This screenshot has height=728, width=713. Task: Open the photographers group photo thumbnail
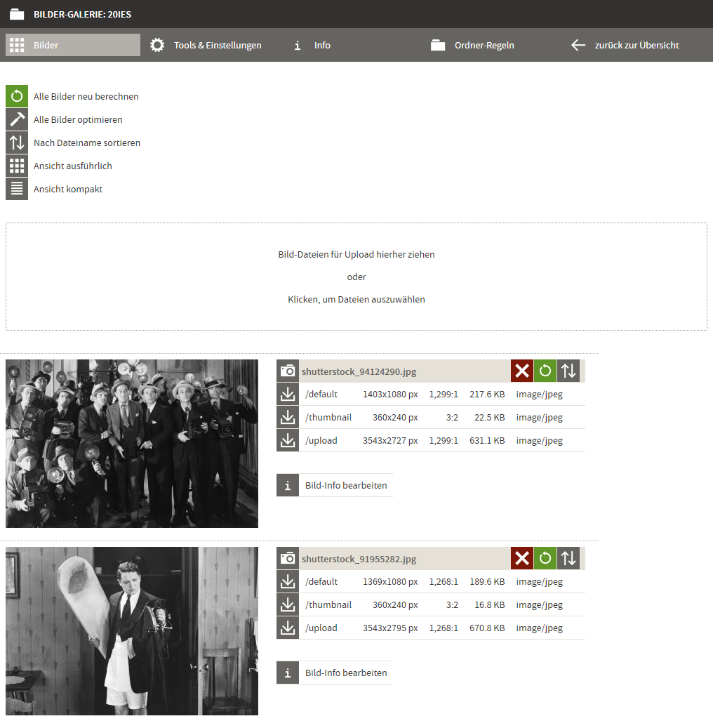click(132, 444)
